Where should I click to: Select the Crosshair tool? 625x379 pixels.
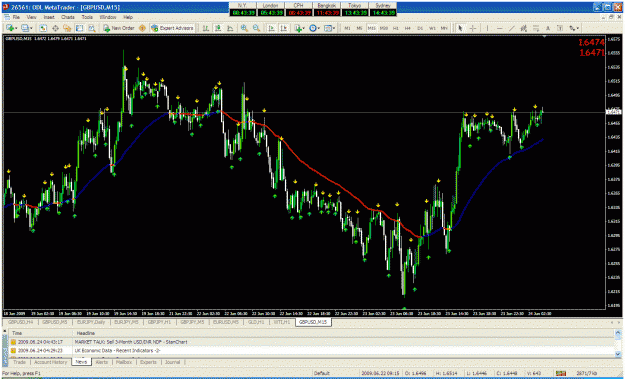pyautogui.click(x=473, y=28)
